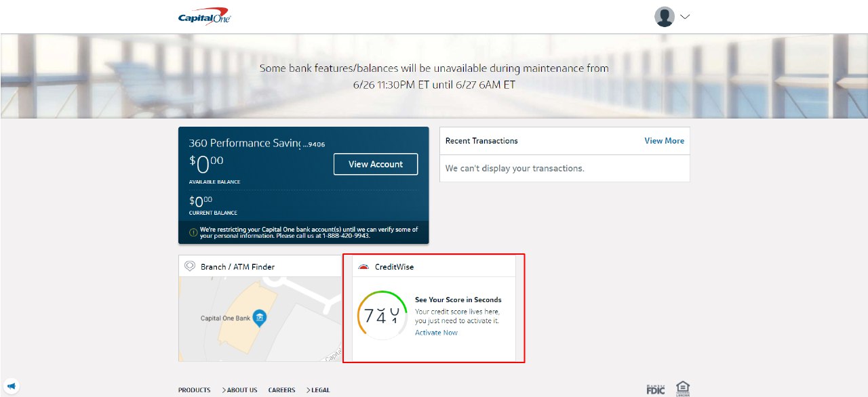The width and height of the screenshot is (868, 397).
Task: Open the profile avatar icon
Action: 665,17
